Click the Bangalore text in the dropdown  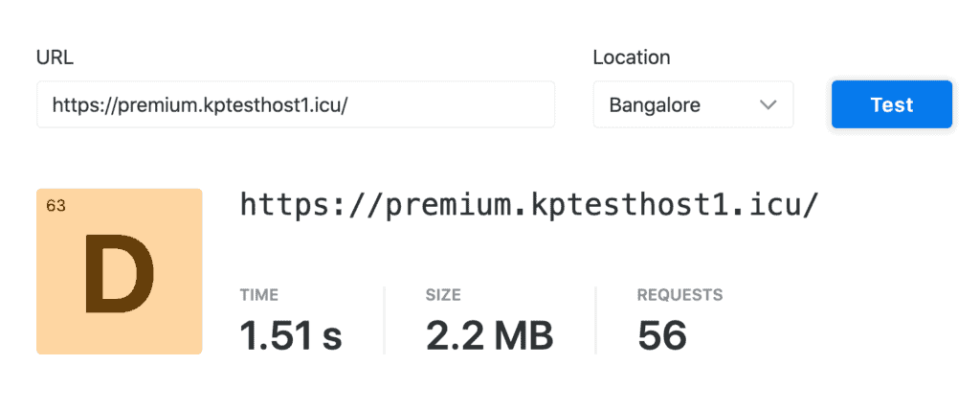pos(655,104)
